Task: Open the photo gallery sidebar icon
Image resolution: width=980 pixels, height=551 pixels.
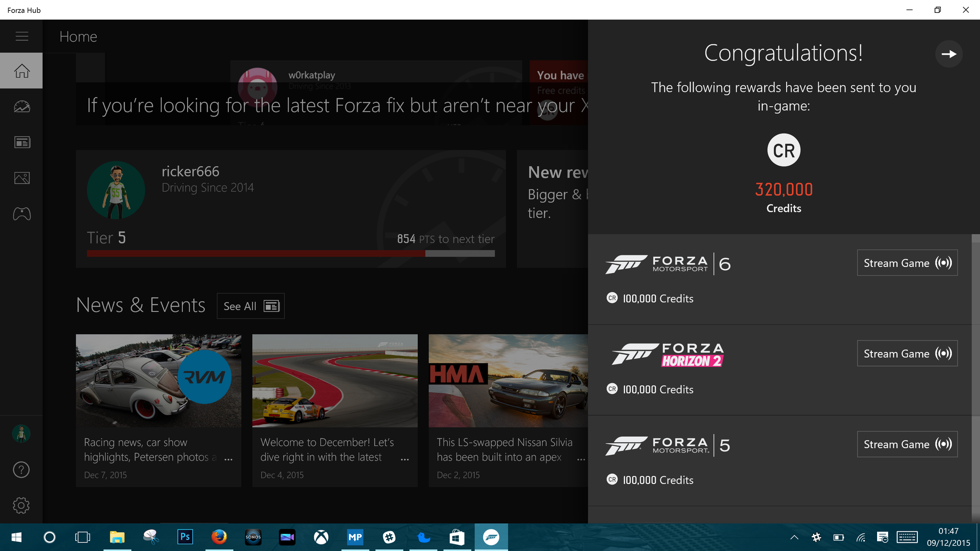Action: [22, 178]
